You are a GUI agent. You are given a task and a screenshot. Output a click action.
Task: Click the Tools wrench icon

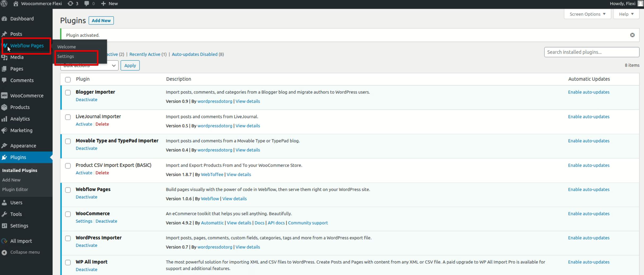[4, 214]
